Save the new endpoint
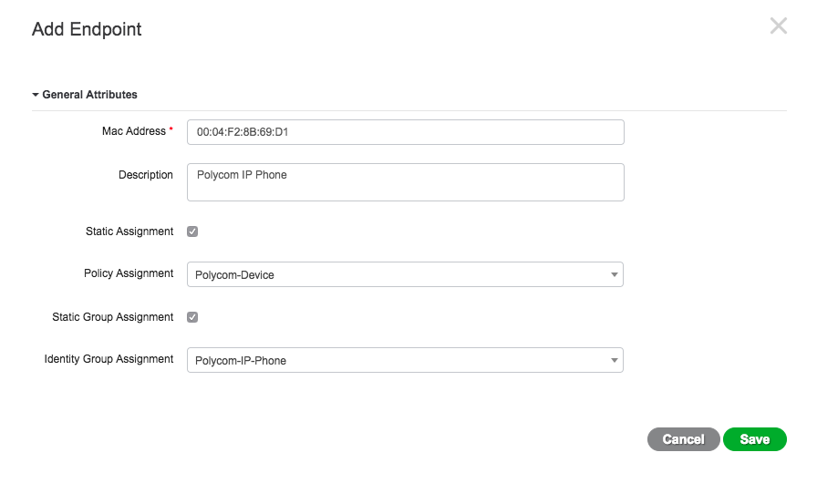Viewport: 817px width, 504px height. point(754,439)
